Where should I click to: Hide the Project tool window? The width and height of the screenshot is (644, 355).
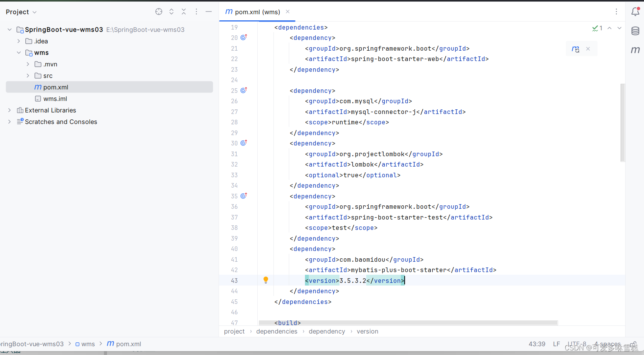pyautogui.click(x=209, y=12)
